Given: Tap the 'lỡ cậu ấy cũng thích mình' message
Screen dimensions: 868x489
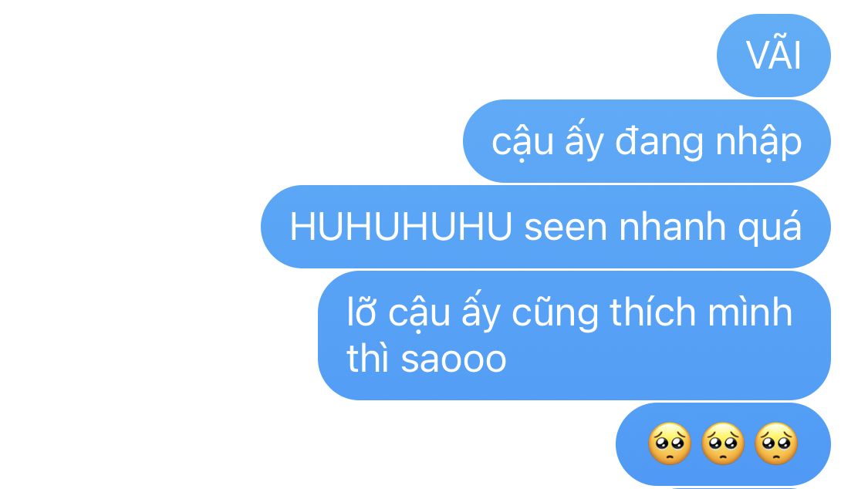Looking at the screenshot, I should coord(574,336).
